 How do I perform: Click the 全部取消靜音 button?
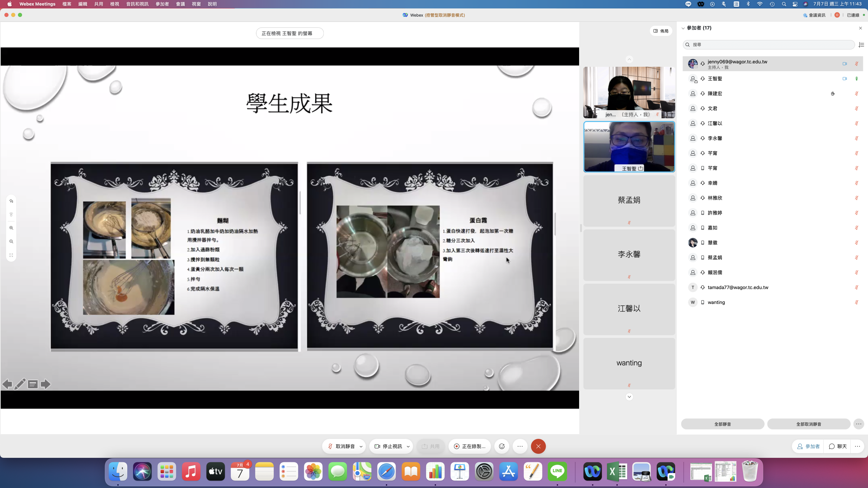point(809,424)
